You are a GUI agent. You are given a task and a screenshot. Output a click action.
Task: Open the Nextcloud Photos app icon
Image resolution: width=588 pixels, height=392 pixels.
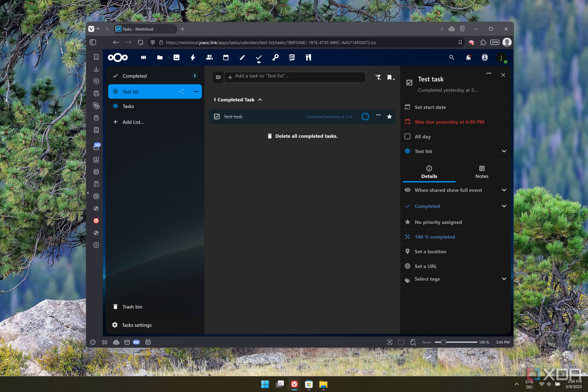tap(176, 57)
